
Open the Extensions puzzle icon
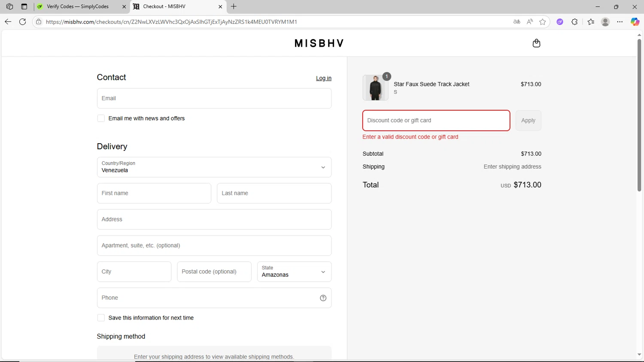pyautogui.click(x=574, y=22)
